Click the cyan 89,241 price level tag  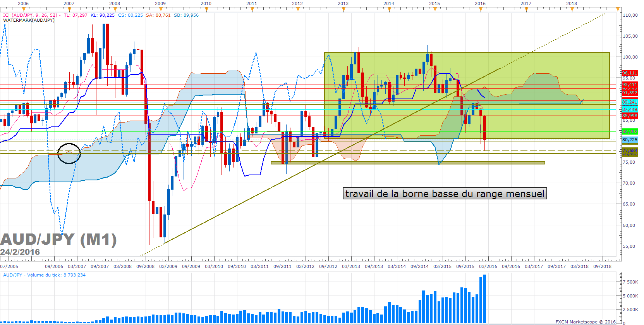[630, 102]
